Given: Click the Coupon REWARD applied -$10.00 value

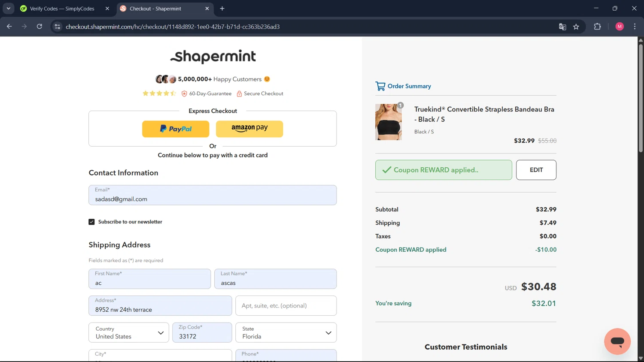Looking at the screenshot, I should 546,250.
